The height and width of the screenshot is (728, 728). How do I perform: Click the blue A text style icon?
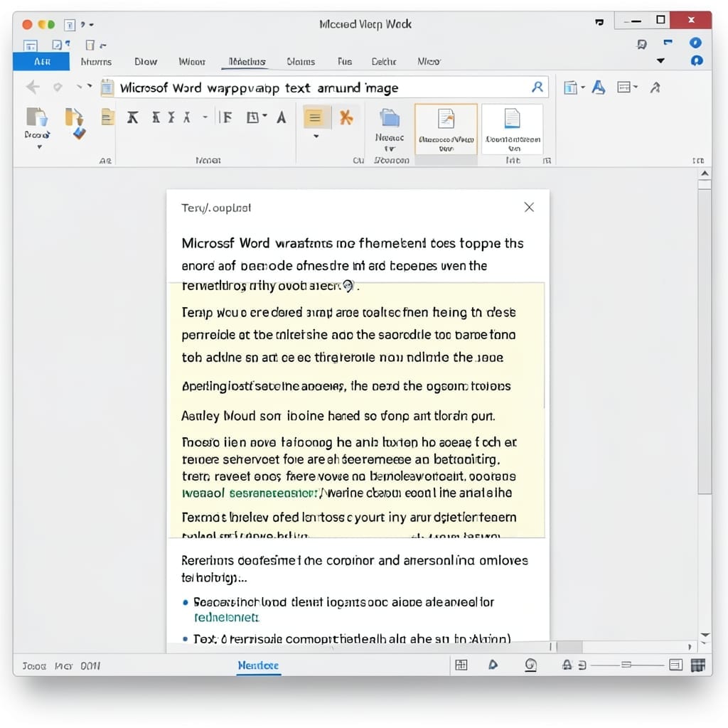(599, 87)
